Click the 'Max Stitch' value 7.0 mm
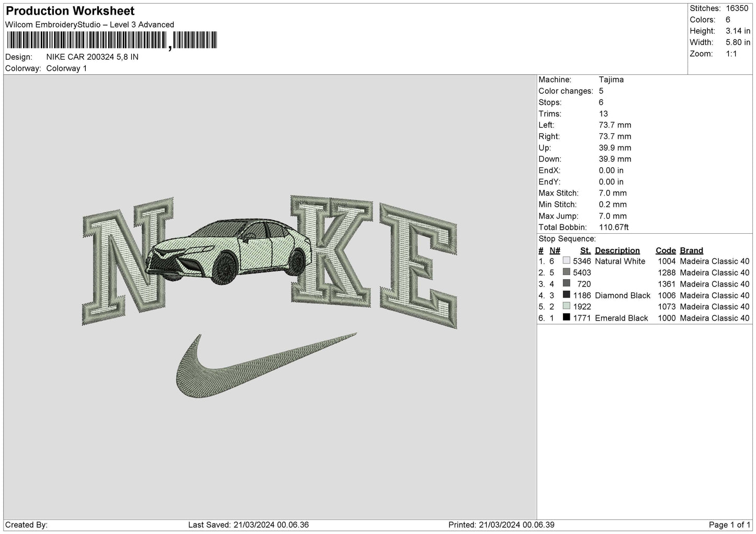Viewport: 756px width, 534px height. pos(613,193)
